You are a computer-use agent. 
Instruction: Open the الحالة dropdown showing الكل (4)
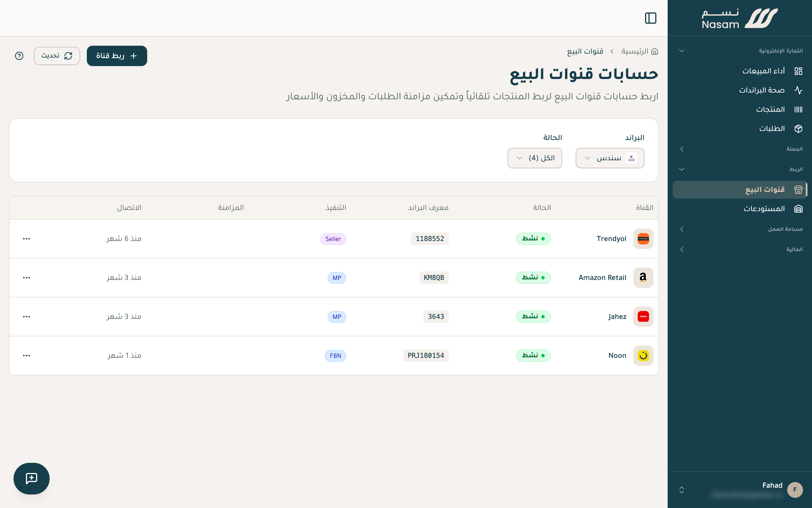pos(535,158)
